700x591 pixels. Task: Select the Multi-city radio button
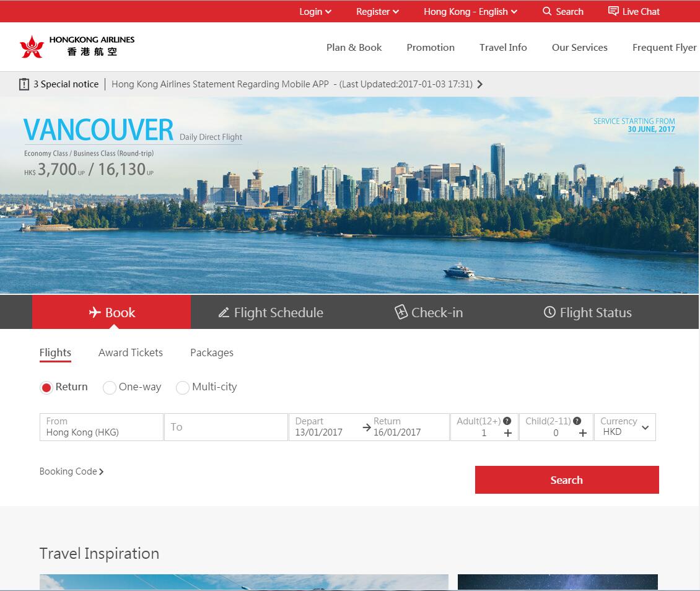click(183, 387)
